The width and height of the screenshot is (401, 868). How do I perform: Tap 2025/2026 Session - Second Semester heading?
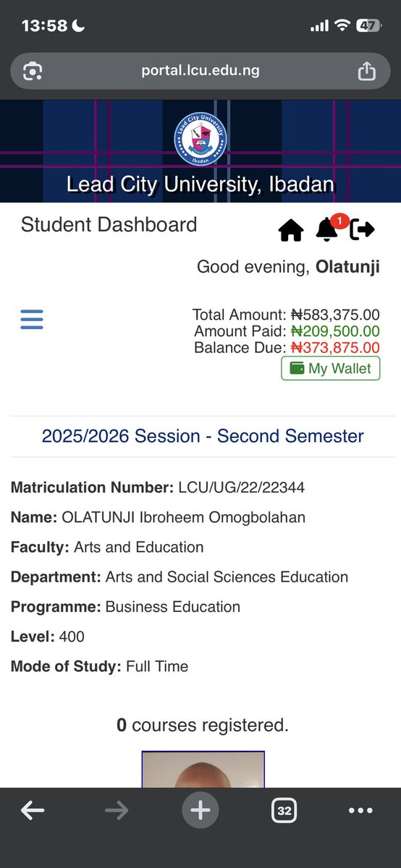203,436
